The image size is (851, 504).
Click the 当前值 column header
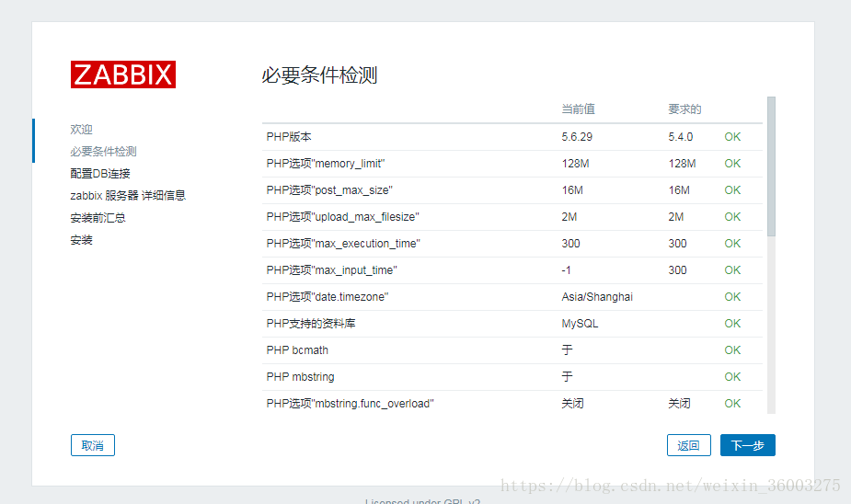pyautogui.click(x=578, y=109)
